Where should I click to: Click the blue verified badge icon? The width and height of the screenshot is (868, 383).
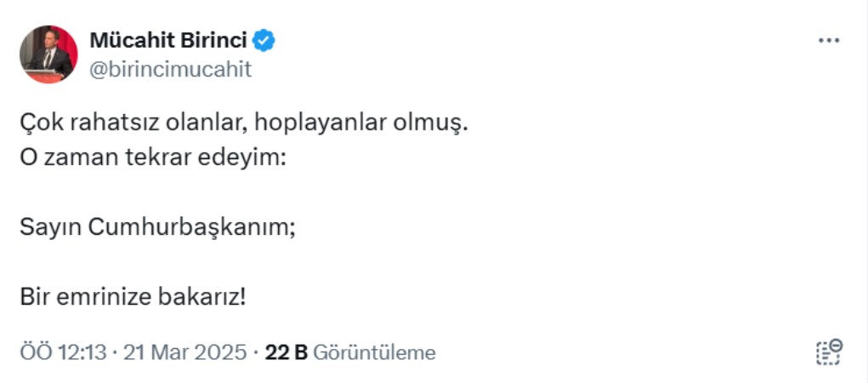tap(264, 40)
